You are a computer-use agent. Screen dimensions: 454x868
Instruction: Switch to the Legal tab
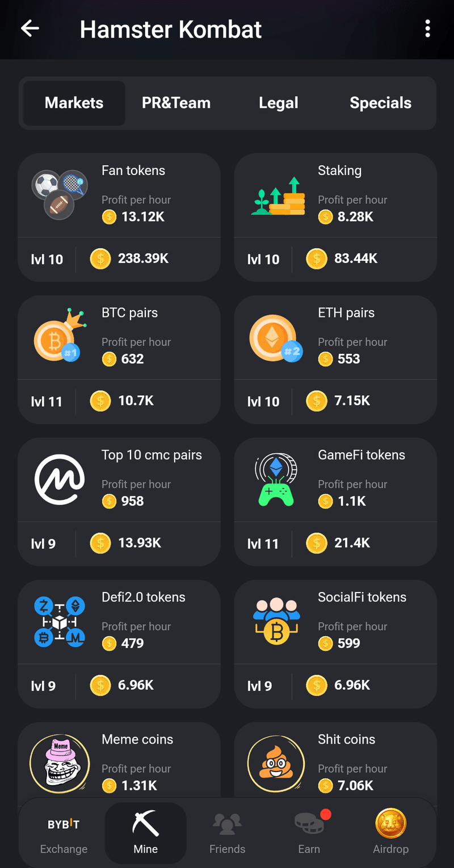(x=278, y=103)
